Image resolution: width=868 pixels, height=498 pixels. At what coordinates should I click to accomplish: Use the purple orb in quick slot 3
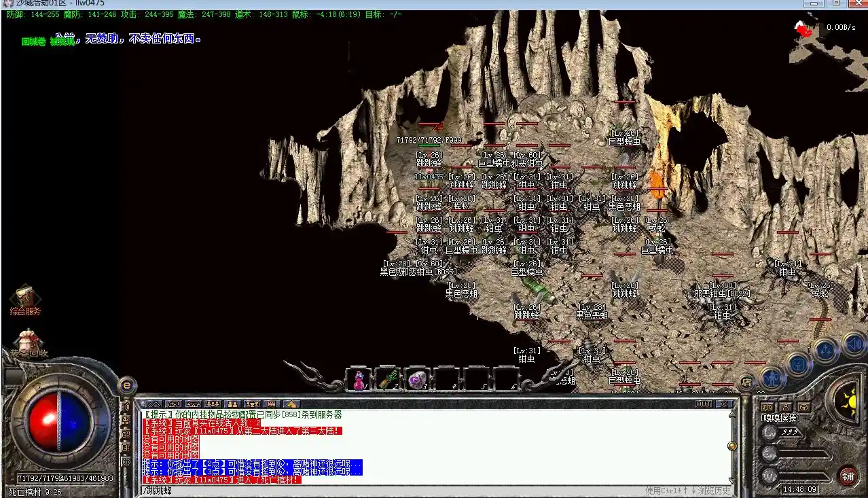tap(417, 380)
